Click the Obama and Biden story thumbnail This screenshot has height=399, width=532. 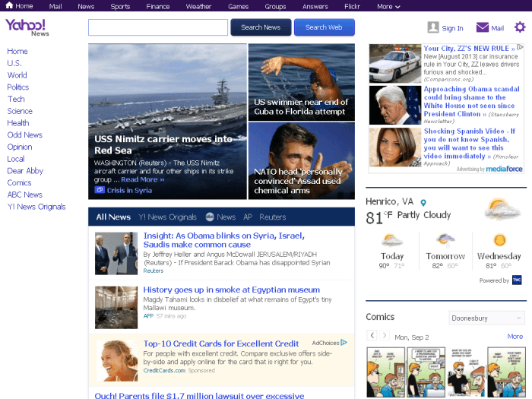tap(116, 253)
